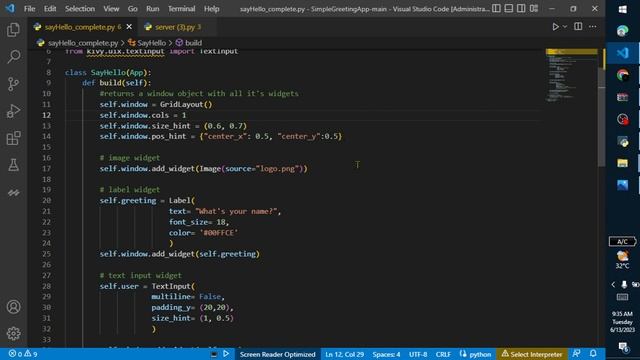Click the status bar terminal panel icon
The height and width of the screenshot is (360, 640).
(x=213, y=354)
